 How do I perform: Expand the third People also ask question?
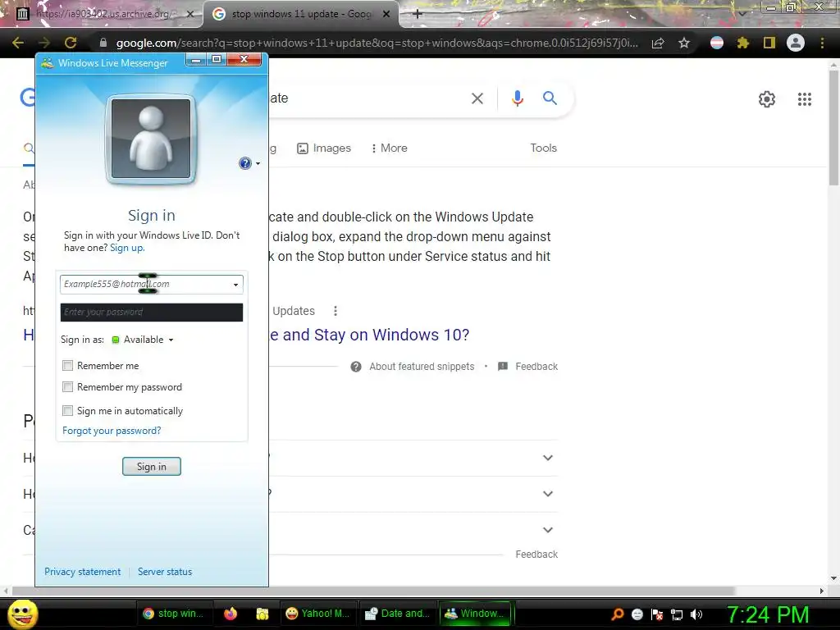pos(547,529)
